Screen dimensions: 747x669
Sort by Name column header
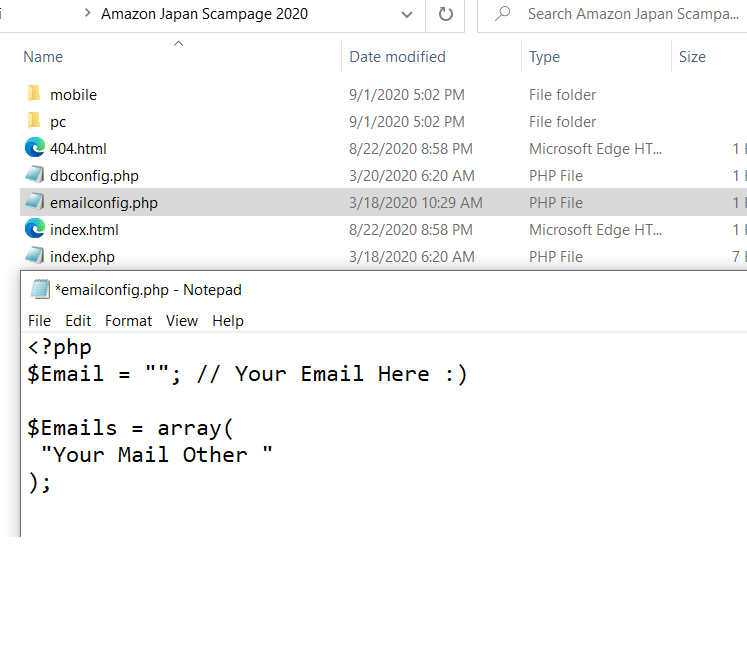coord(43,57)
